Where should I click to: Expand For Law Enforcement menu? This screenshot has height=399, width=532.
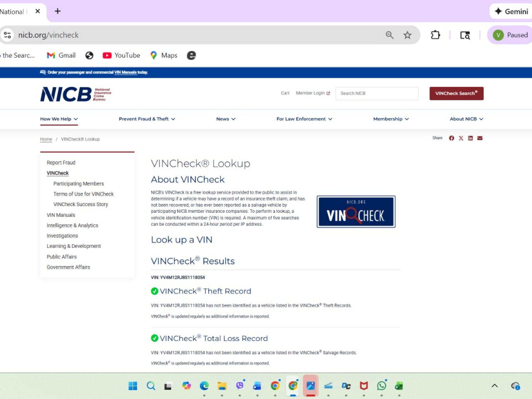coord(304,119)
